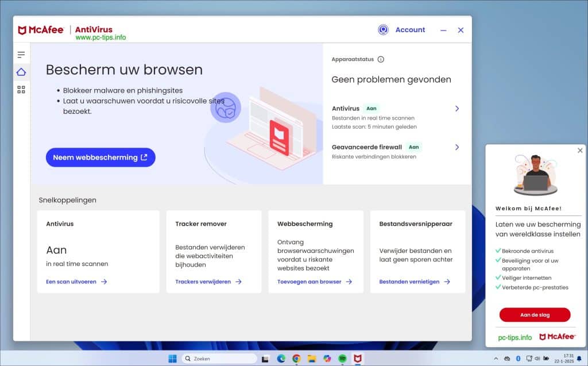Click the Aan badge beside Geavanceerde firewall
Viewport: 588px width, 366px height.
click(413, 147)
